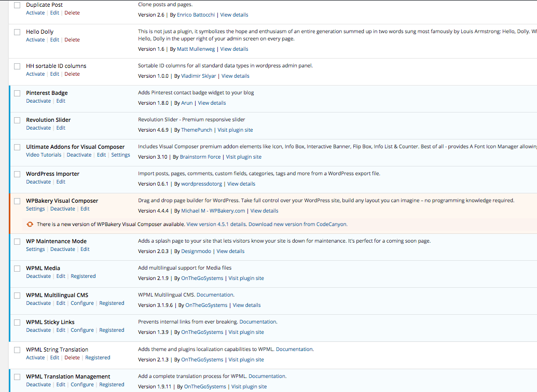Image resolution: width=537 pixels, height=392 pixels.
Task: Tick the Duplicate Post checkbox
Action: 17,5
